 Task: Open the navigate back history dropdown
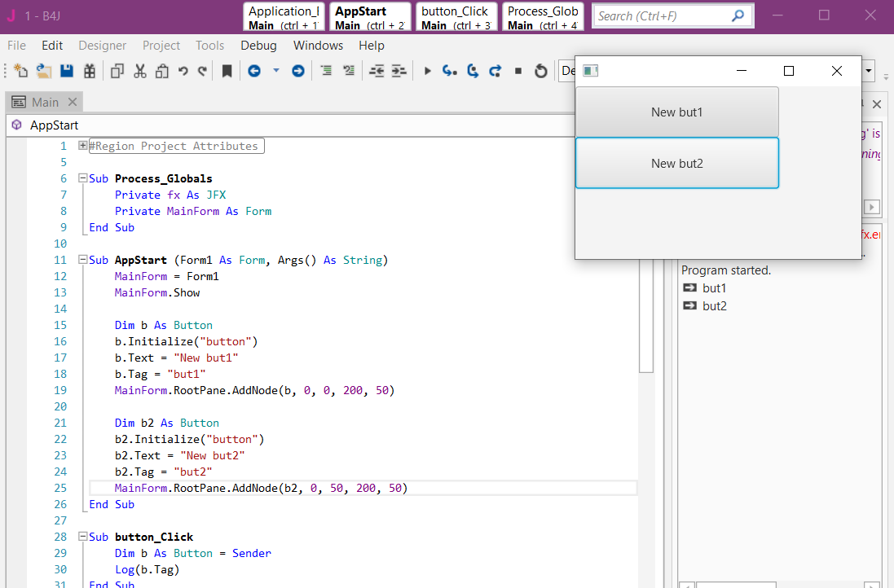(x=275, y=72)
